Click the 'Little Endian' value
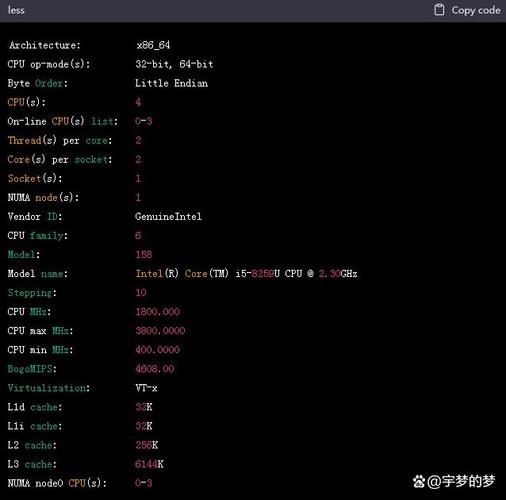Image resolution: width=506 pixels, height=500 pixels. pos(171,83)
